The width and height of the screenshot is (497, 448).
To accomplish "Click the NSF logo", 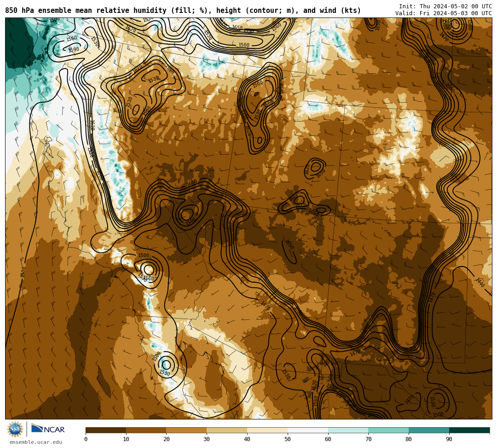I will [x=15, y=429].
